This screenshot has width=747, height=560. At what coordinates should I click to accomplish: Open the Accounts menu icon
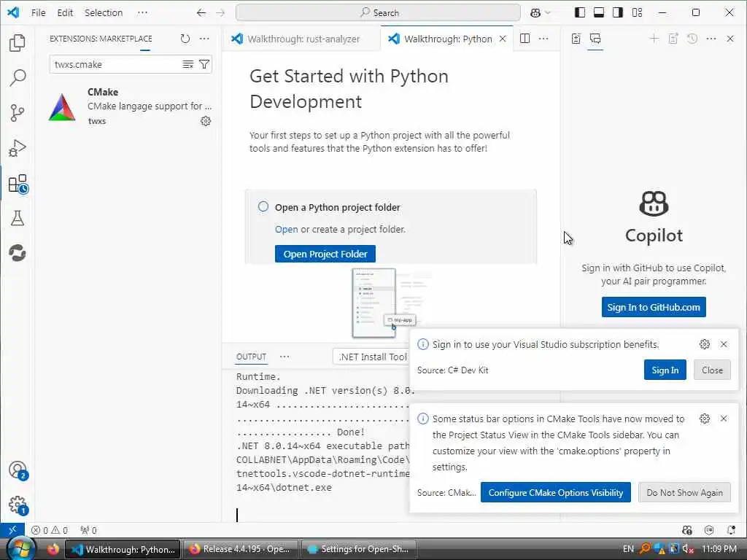pyautogui.click(x=18, y=470)
